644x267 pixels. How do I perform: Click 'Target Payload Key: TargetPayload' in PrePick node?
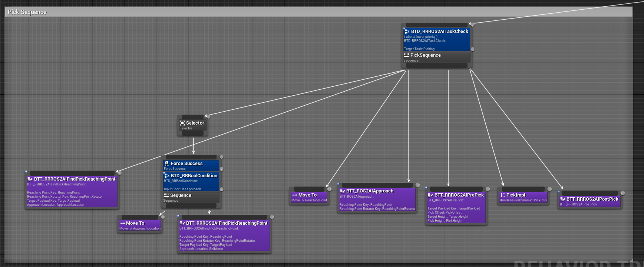[x=454, y=208]
